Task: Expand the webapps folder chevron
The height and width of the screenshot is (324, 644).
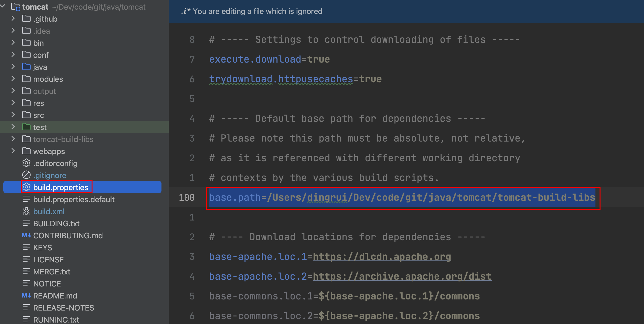Action: tap(13, 151)
